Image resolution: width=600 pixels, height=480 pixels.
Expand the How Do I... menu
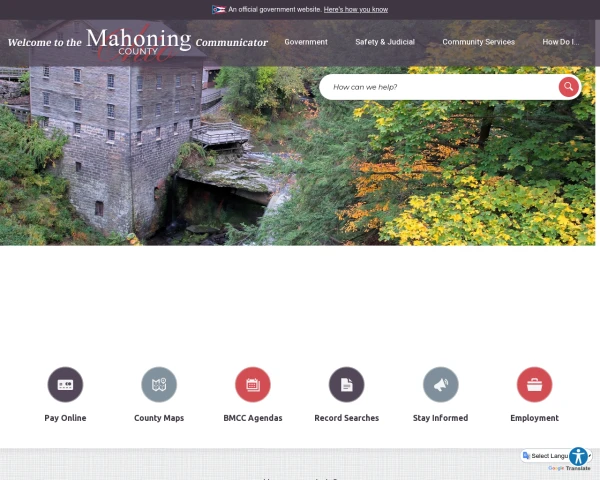561,42
